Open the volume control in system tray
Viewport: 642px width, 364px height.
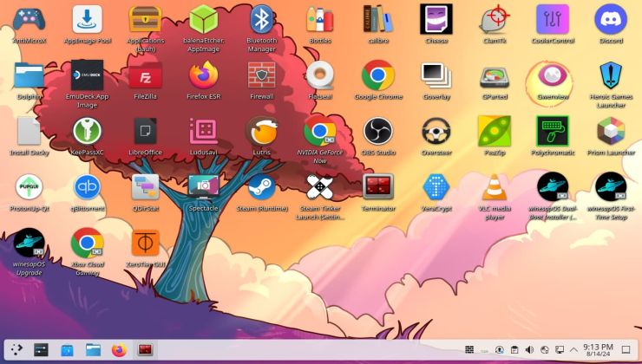[x=529, y=349]
